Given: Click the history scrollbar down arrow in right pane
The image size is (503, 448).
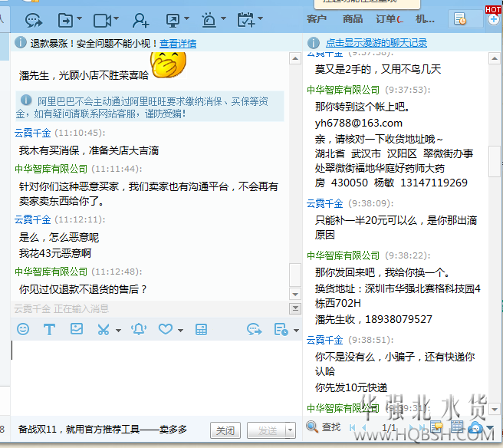Looking at the screenshot, I should (495, 409).
